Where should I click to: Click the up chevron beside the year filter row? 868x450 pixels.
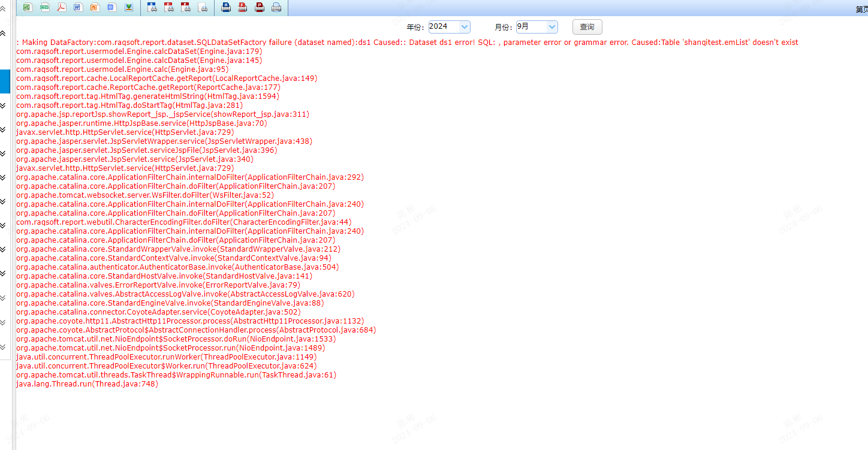click(x=3, y=33)
